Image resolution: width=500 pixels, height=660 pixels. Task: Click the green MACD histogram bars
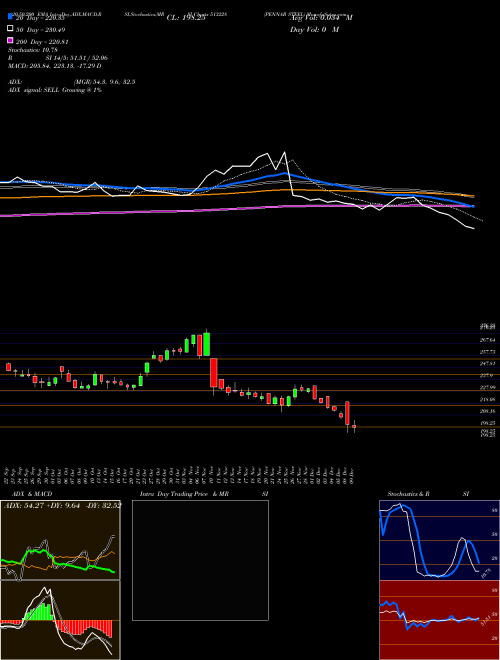(x=41, y=611)
